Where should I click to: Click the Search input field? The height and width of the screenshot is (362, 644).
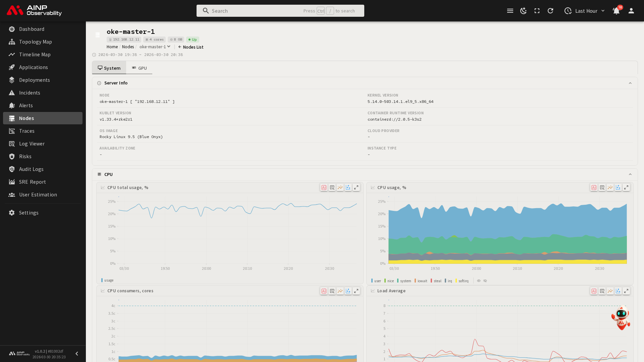coord(255,11)
